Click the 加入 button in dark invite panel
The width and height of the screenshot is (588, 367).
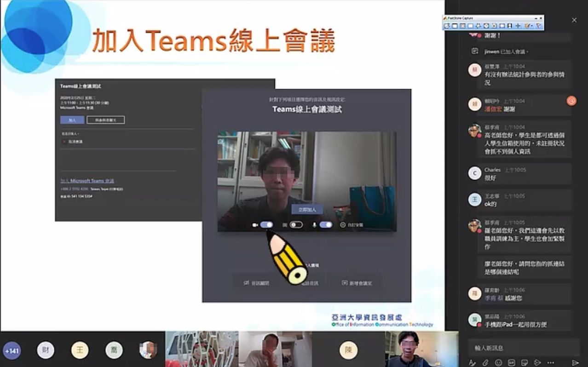click(x=72, y=120)
